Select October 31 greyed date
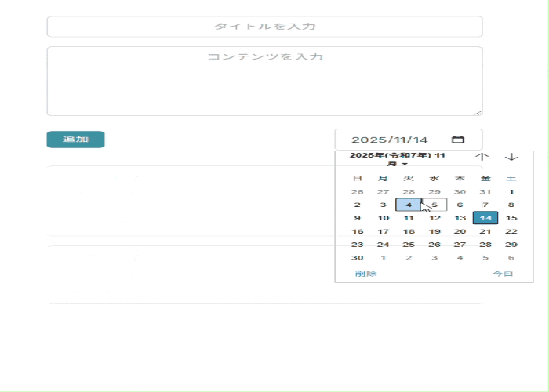Image resolution: width=549 pixels, height=392 pixels. 485,192
